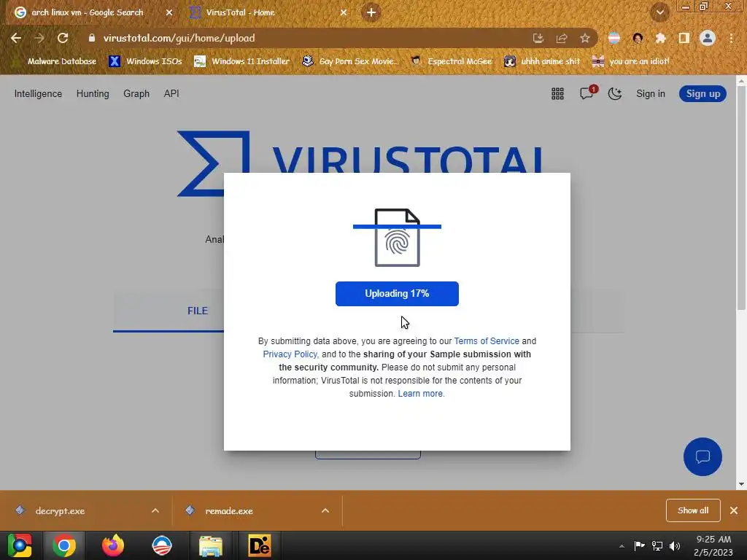The height and width of the screenshot is (560, 747).
Task: Open the Extensions puzzle icon
Action: pos(661,38)
